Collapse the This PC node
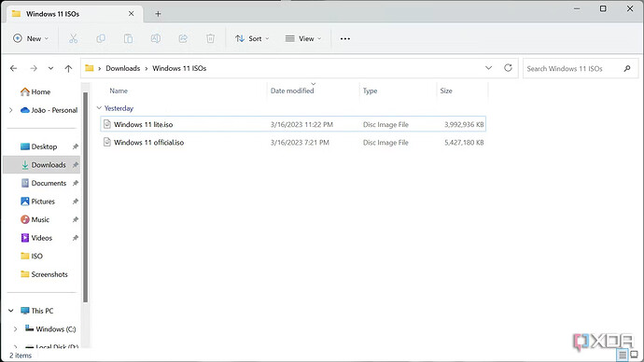The height and width of the screenshot is (362, 644). pos(11,311)
